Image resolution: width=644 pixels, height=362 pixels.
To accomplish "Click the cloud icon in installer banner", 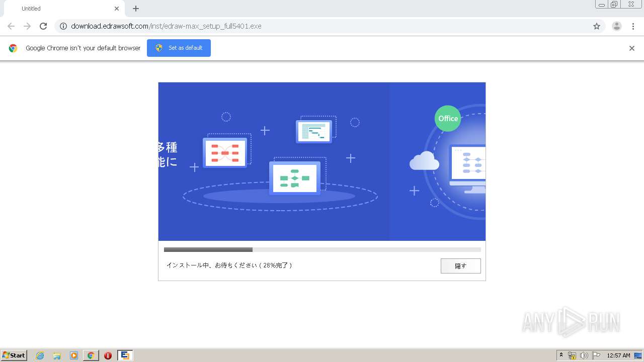I will 424,161.
